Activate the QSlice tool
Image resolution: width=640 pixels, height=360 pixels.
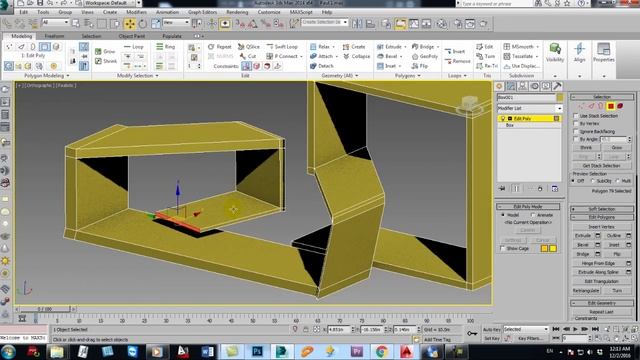tap(249, 47)
